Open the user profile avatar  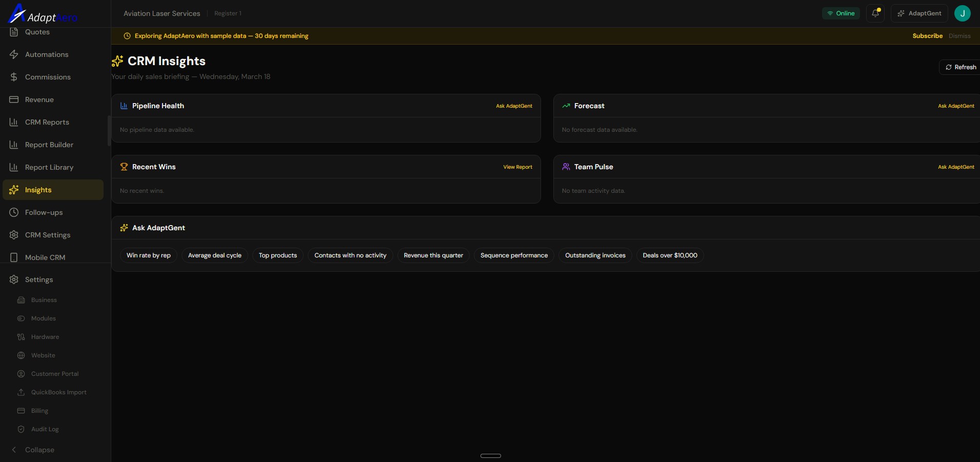pos(962,13)
